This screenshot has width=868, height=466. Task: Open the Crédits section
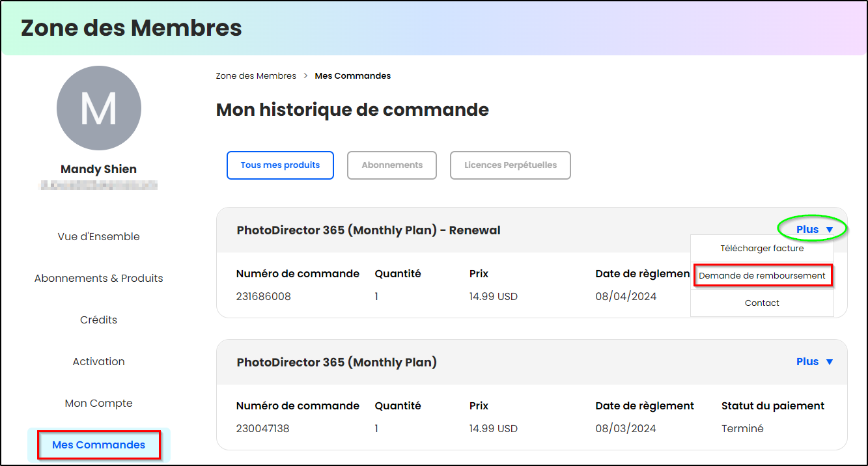(x=99, y=320)
